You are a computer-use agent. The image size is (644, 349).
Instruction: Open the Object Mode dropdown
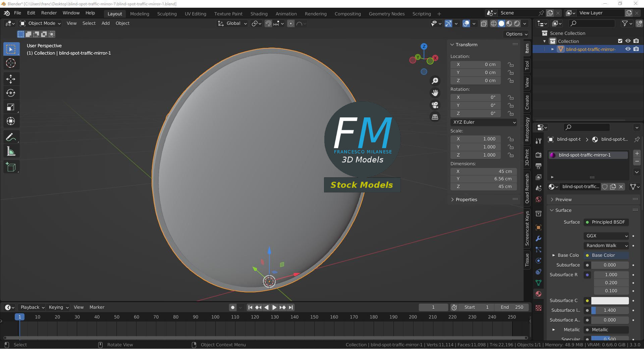[x=40, y=23]
